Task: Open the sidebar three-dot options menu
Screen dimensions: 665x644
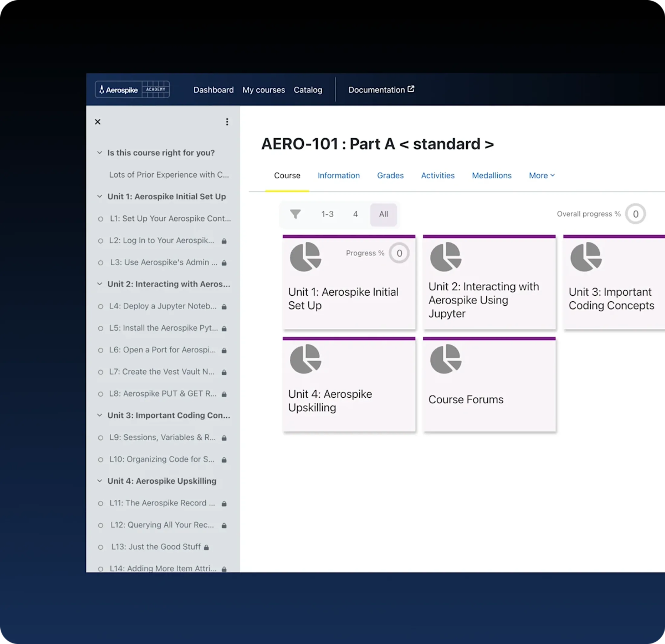Action: (227, 122)
